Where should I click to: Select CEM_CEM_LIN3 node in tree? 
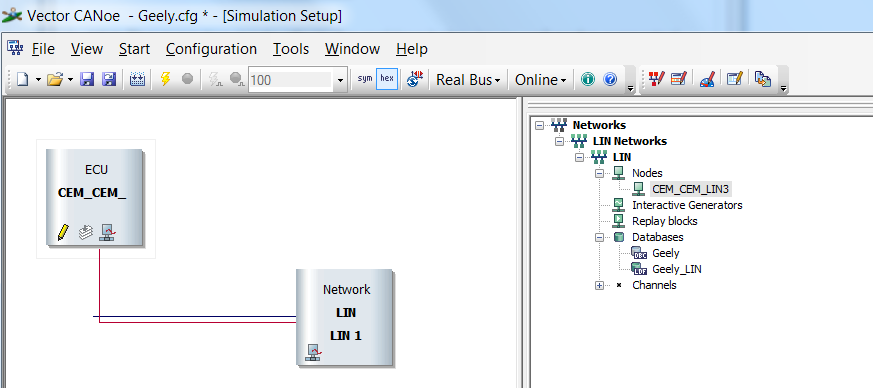click(x=690, y=189)
